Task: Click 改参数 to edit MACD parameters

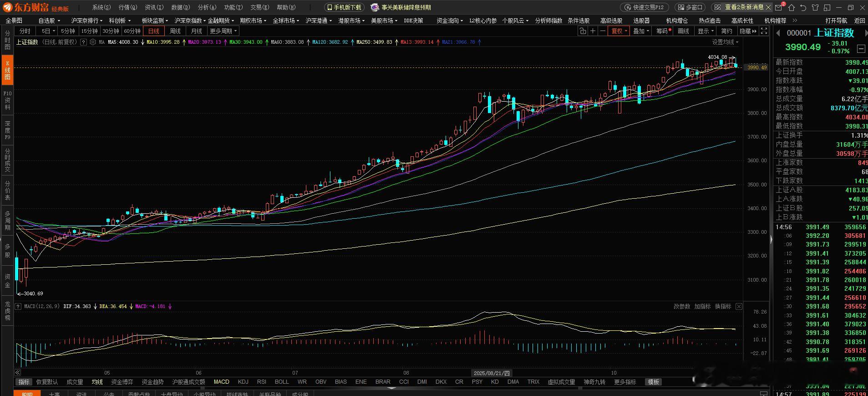Action: pyautogui.click(x=682, y=306)
